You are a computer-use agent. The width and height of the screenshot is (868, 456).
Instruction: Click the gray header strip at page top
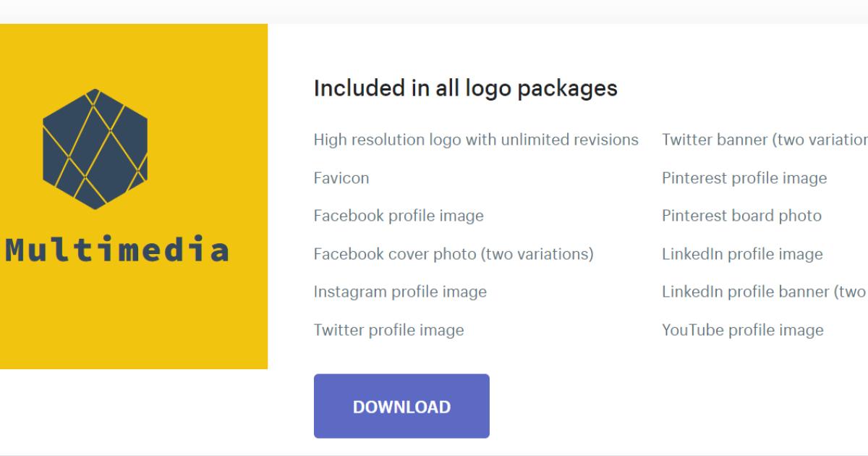pyautogui.click(x=434, y=11)
